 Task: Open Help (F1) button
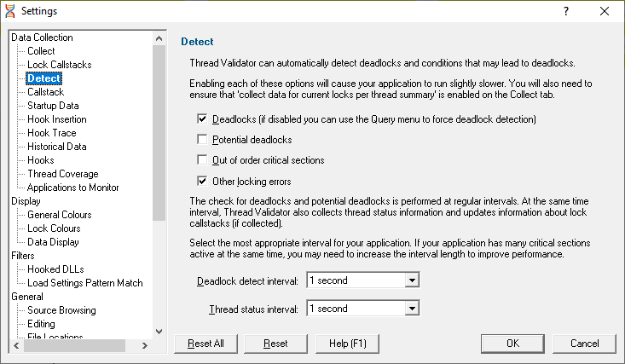pyautogui.click(x=347, y=344)
